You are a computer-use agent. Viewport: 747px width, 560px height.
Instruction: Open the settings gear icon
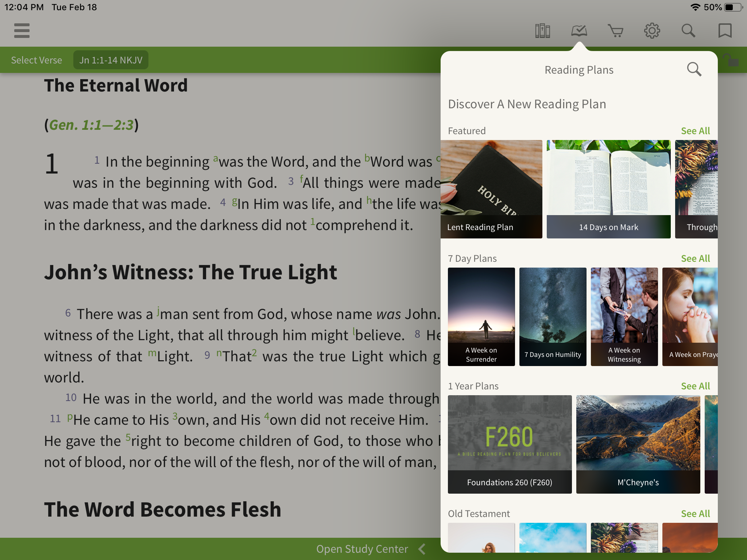pyautogui.click(x=652, y=31)
